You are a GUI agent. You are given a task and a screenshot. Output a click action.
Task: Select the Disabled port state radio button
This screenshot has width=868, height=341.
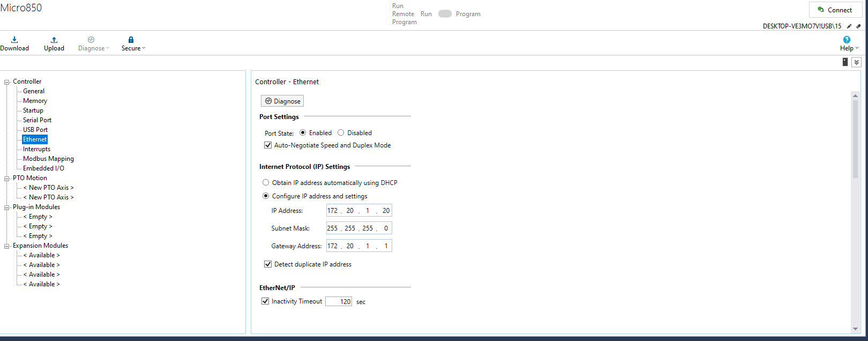(341, 132)
